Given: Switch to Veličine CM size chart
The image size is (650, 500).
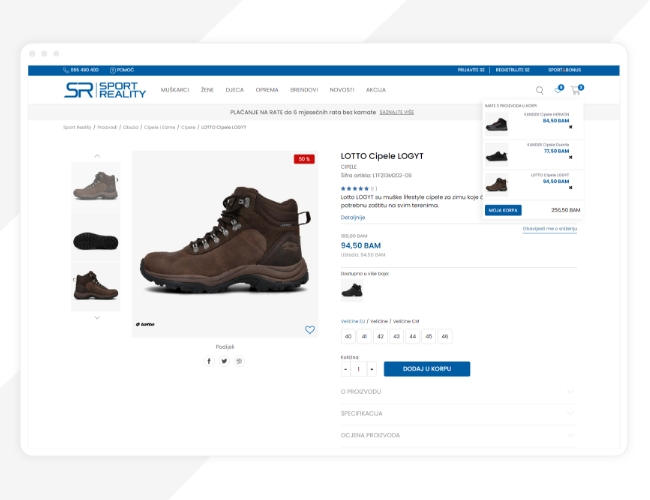Looking at the screenshot, I should point(406,321).
